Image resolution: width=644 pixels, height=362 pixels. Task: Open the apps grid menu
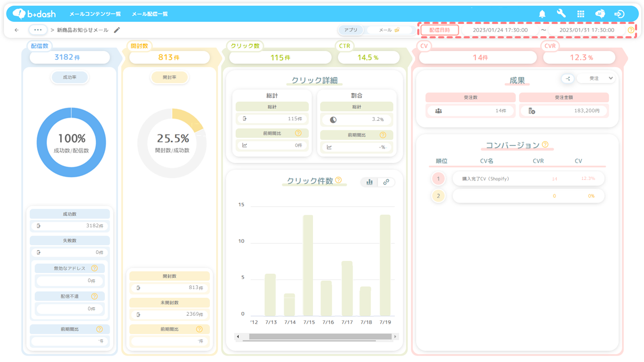tap(581, 14)
